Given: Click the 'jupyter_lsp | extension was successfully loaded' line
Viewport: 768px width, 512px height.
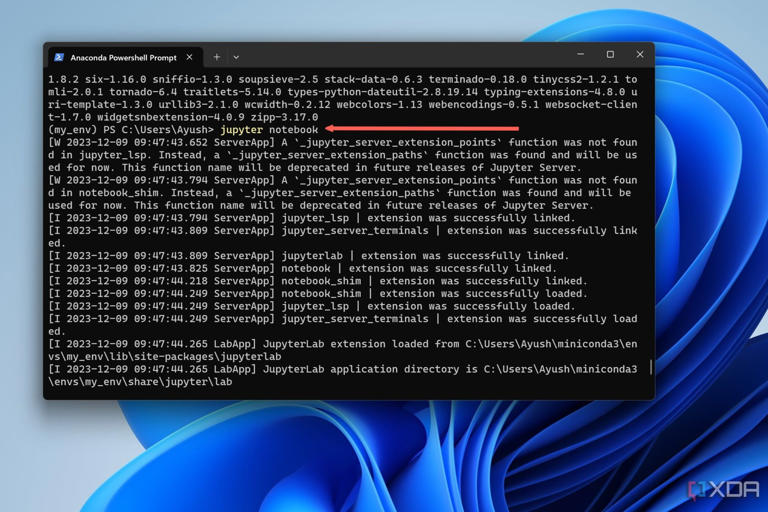Looking at the screenshot, I should [x=312, y=306].
